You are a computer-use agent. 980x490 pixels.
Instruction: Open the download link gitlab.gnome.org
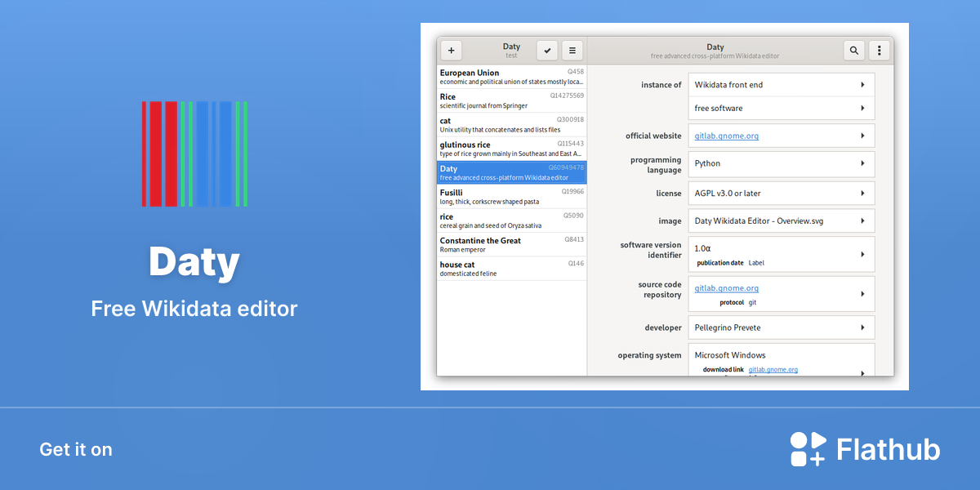tap(773, 370)
